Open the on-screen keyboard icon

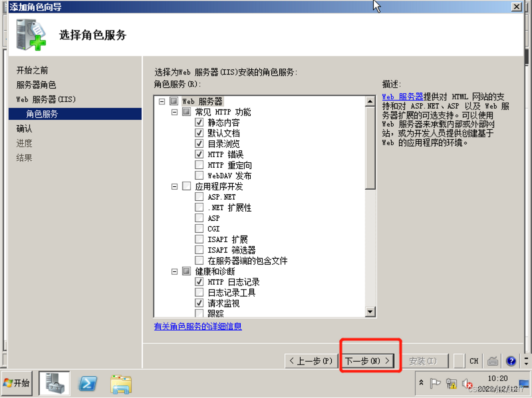[x=493, y=362]
